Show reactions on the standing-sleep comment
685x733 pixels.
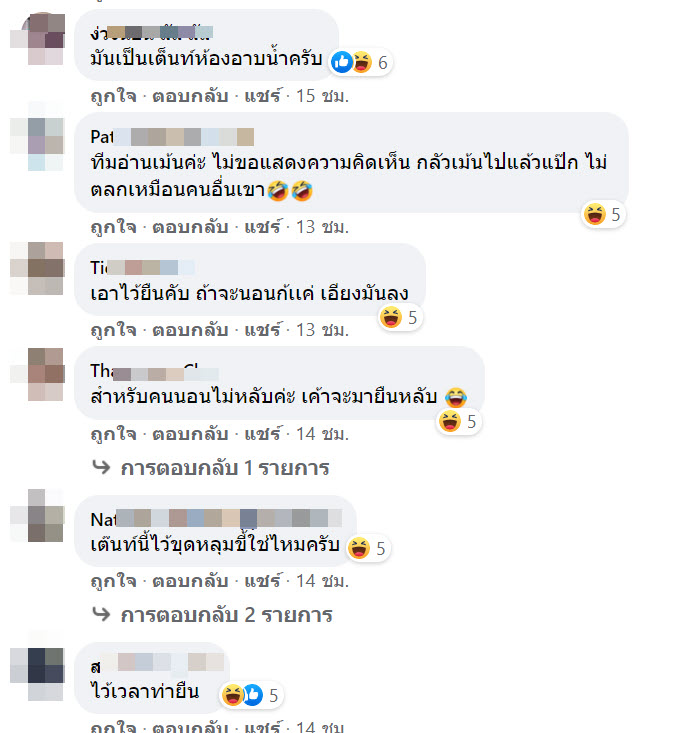tap(459, 422)
